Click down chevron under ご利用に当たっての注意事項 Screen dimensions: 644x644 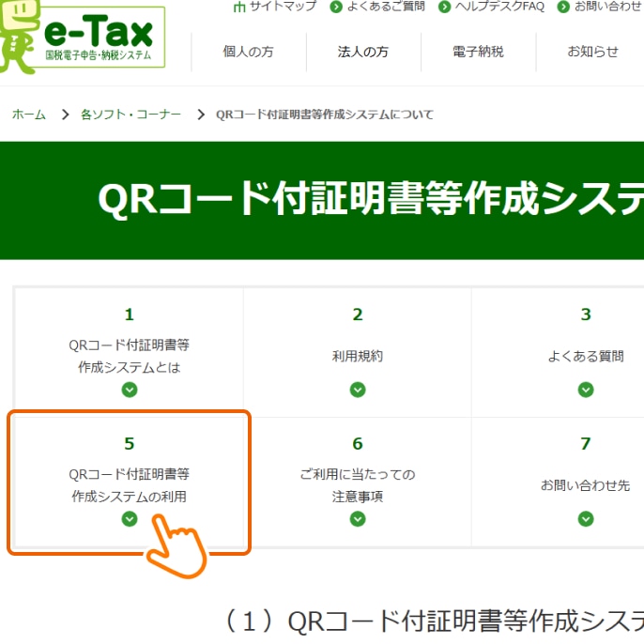pos(358,519)
